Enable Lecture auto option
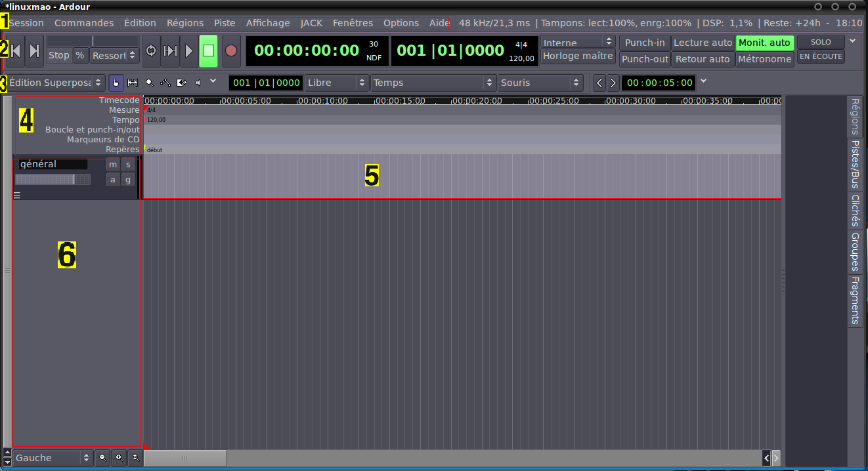The height and width of the screenshot is (471, 868). (x=703, y=43)
